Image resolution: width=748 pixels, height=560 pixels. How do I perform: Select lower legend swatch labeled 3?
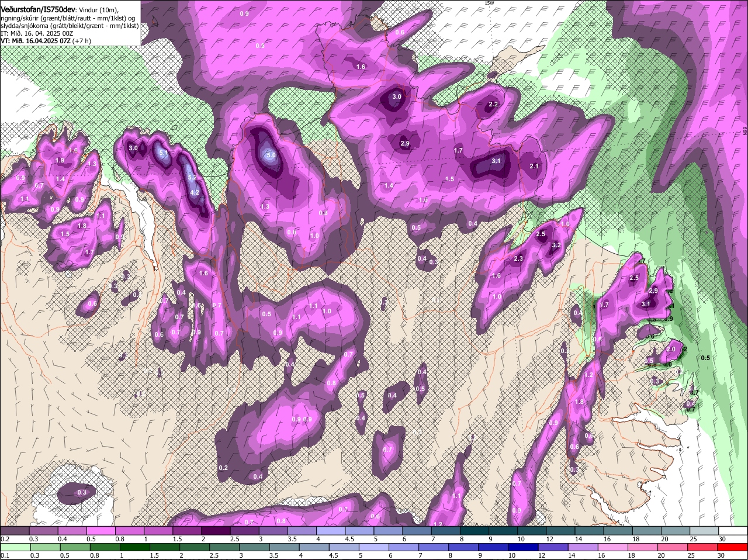click(255, 547)
